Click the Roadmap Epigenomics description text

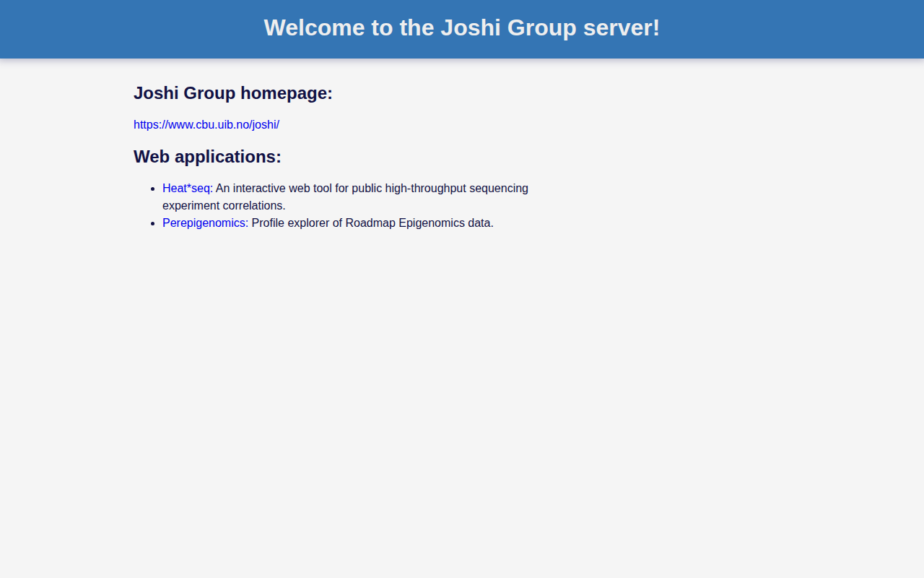(372, 223)
